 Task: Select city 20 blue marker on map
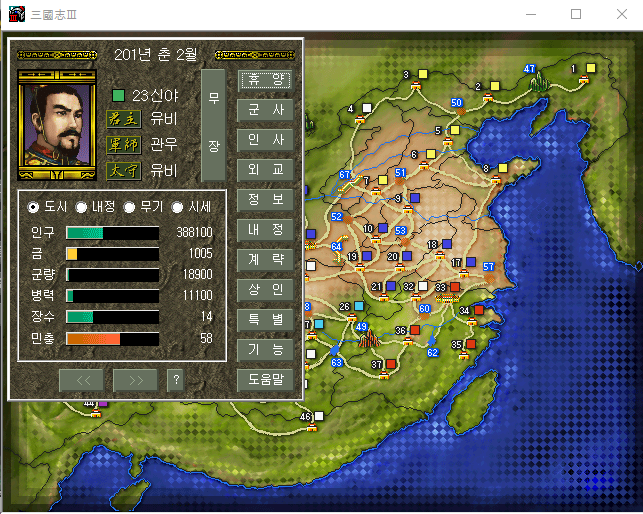(407, 256)
